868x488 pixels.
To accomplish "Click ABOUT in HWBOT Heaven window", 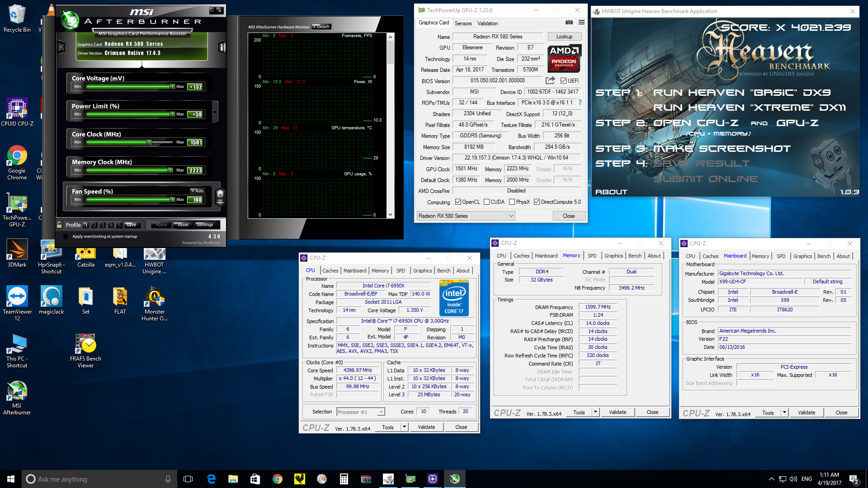I will point(611,192).
